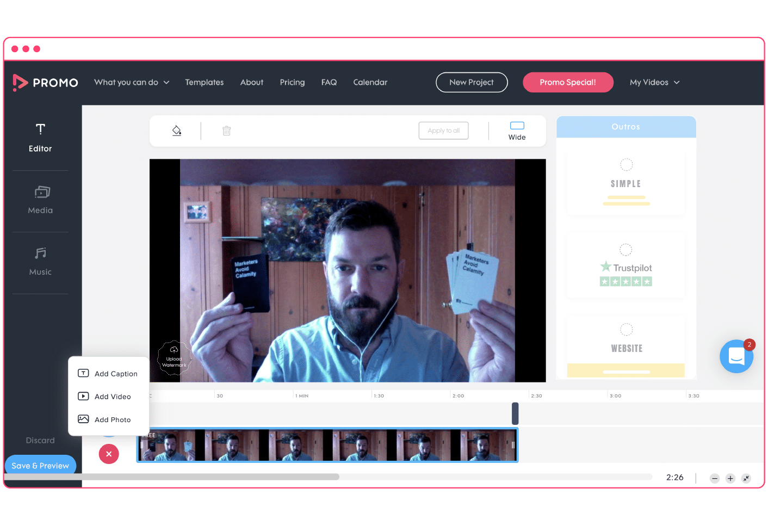Click the trash delete icon in toolbar
Screen dimensions: 768x532
[227, 131]
